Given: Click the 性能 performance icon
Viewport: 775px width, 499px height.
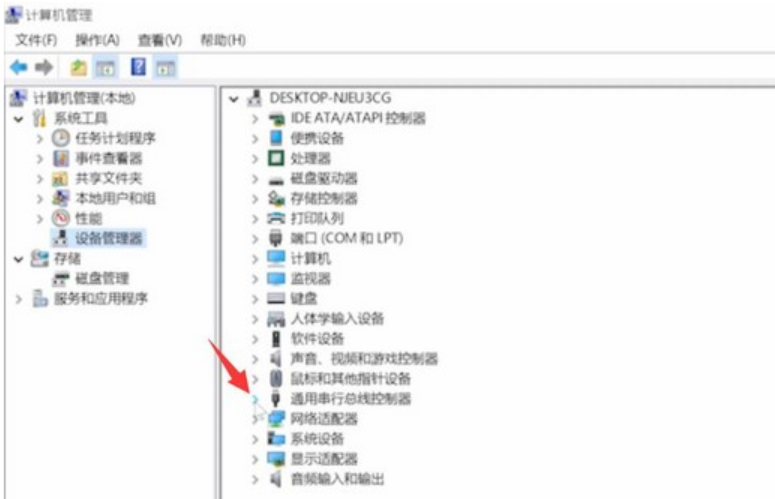Looking at the screenshot, I should 61,218.
